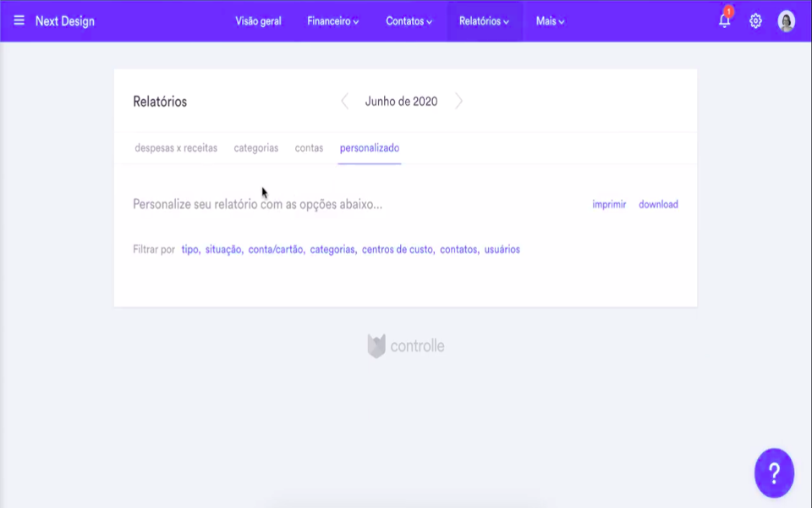Filter by situação
This screenshot has width=812, height=508.
[x=223, y=249]
